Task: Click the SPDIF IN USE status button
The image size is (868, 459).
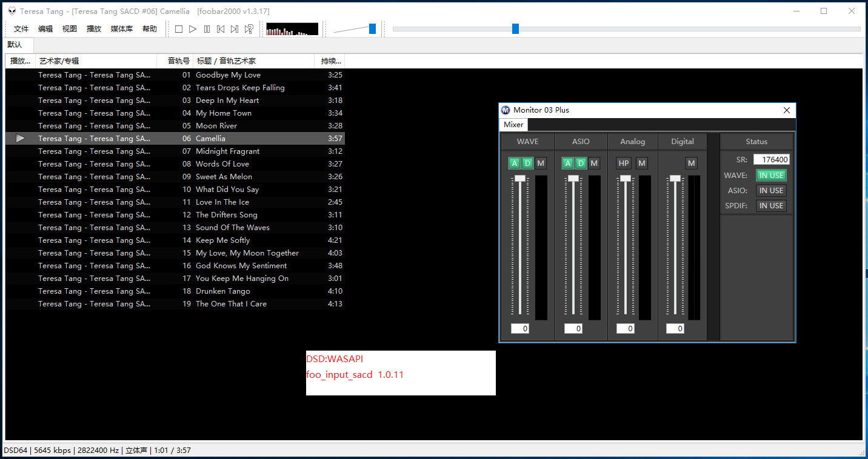Action: click(x=771, y=206)
